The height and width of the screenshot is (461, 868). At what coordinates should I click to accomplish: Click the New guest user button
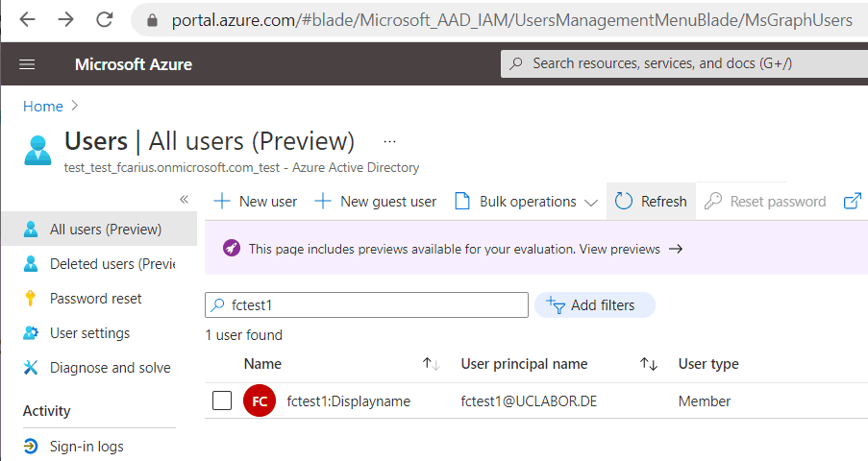pyautogui.click(x=375, y=202)
